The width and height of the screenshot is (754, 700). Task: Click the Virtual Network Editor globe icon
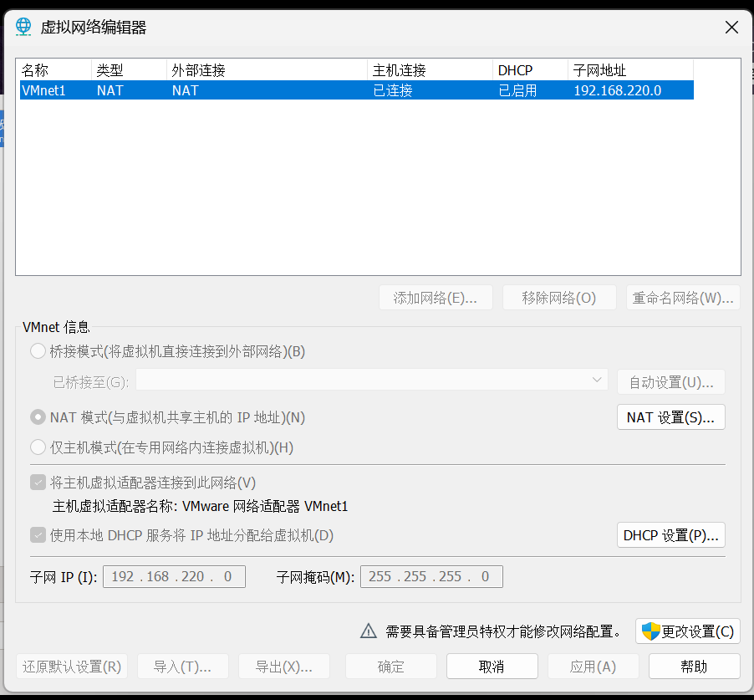[23, 27]
